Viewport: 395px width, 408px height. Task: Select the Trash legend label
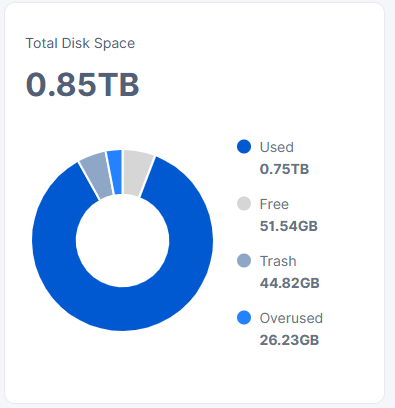[x=278, y=261]
